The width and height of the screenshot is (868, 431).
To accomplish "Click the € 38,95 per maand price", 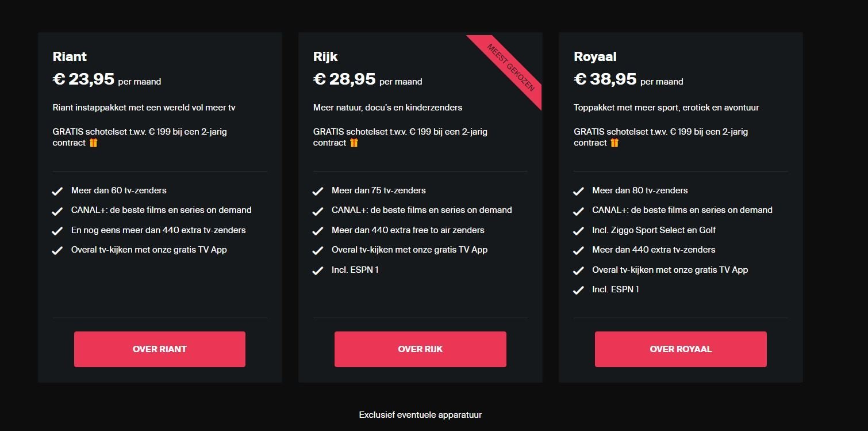I will coord(628,79).
